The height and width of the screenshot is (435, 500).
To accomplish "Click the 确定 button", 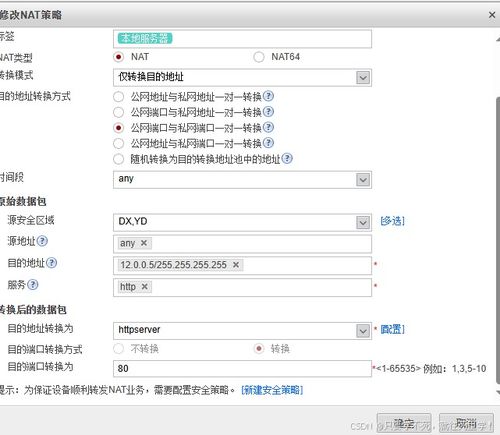I will click(404, 423).
